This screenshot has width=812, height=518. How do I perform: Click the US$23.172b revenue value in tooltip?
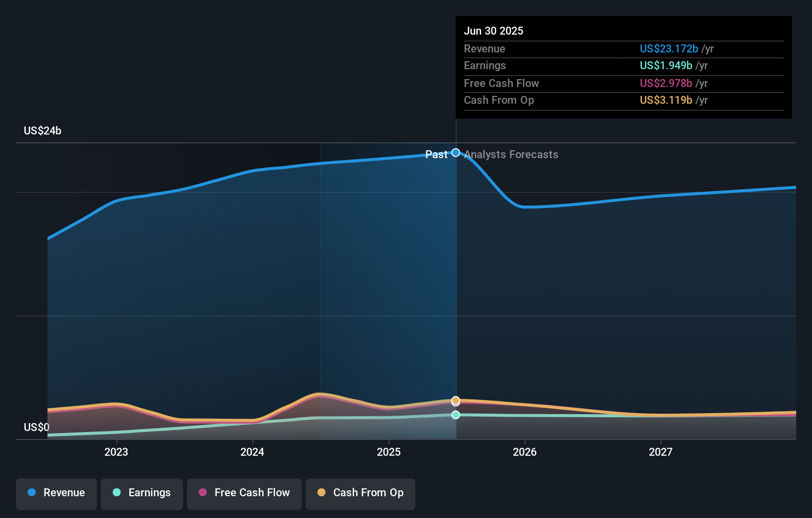coord(669,48)
